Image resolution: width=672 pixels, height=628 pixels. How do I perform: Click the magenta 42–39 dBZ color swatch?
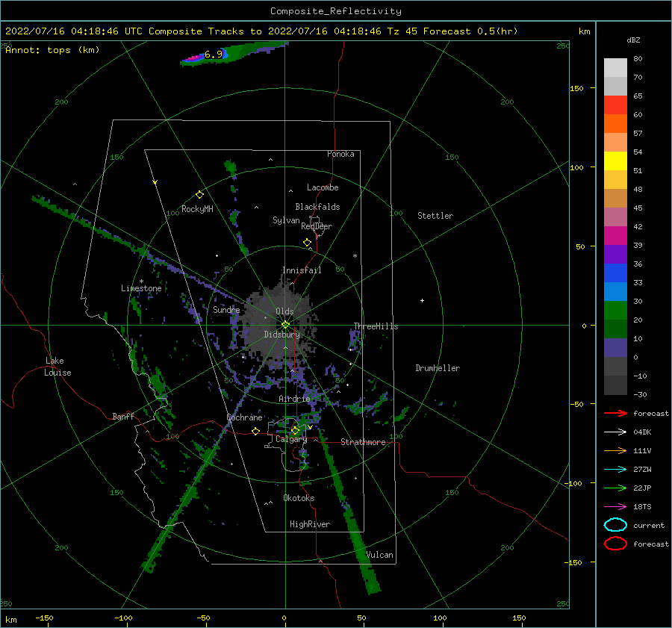pos(615,236)
